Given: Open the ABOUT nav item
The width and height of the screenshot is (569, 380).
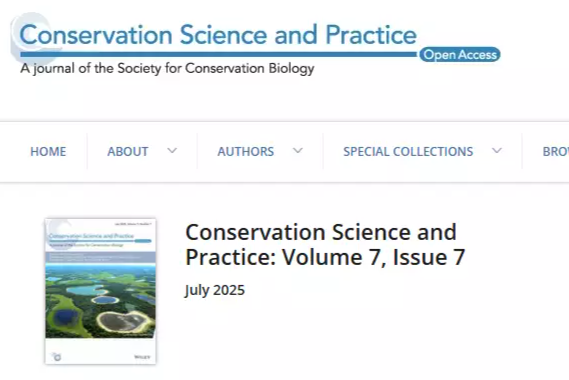Looking at the screenshot, I should tap(128, 151).
